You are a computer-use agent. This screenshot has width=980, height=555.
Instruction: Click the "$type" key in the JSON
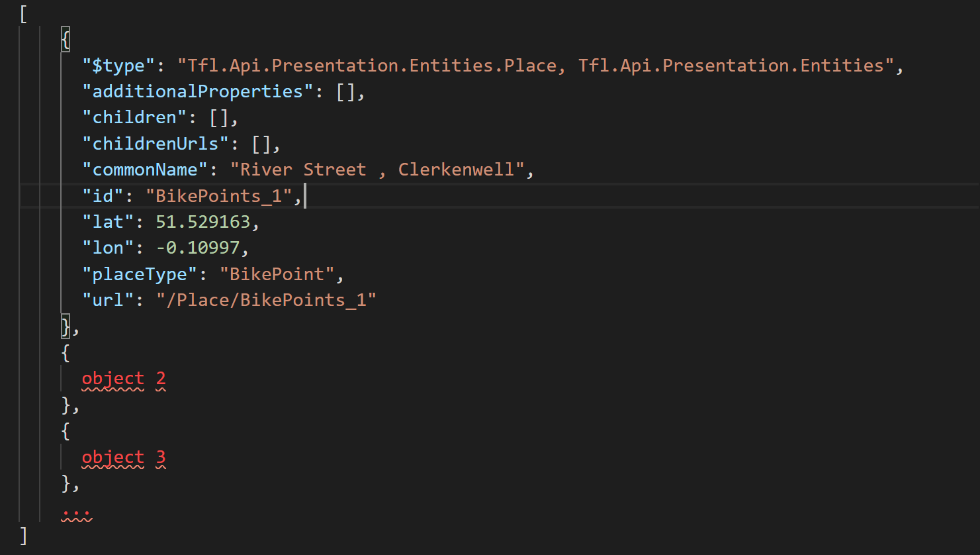pyautogui.click(x=118, y=66)
